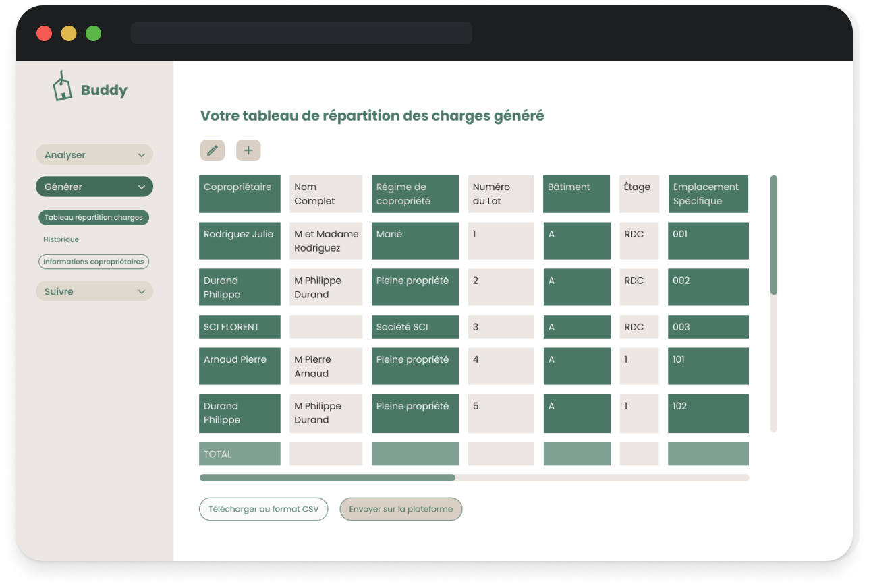Screen dimensions: 869x588
Task: Click the vertical table scrollbar thumb
Action: 774,235
